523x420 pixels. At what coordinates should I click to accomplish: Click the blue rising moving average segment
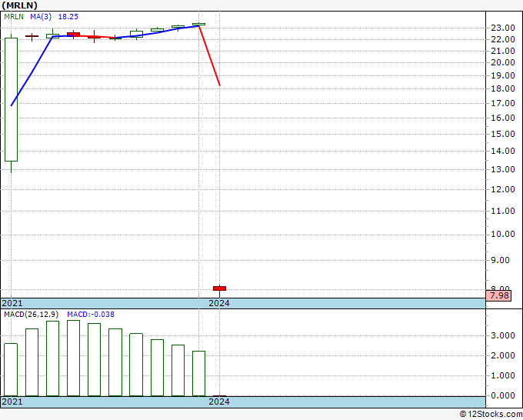point(32,71)
